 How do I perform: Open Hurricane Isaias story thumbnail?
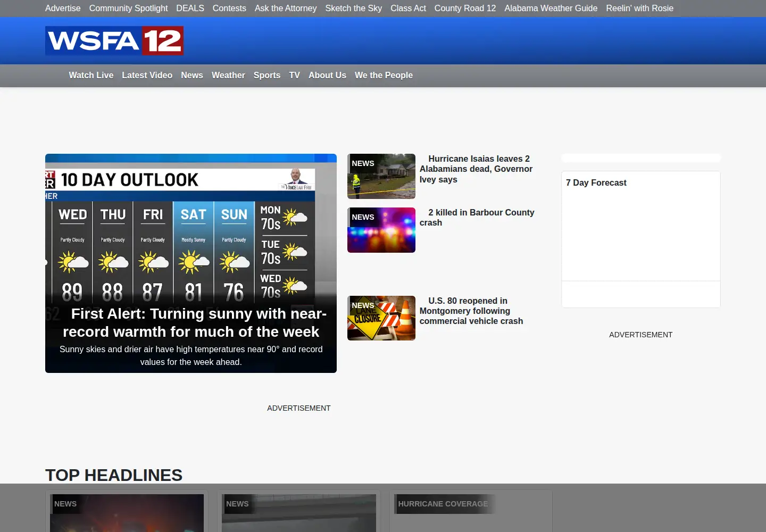pyautogui.click(x=381, y=176)
